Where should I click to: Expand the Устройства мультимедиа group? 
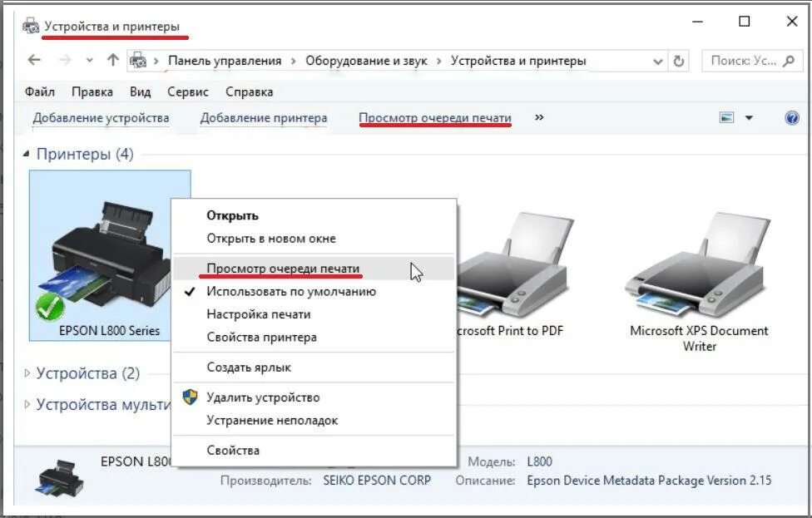click(x=27, y=403)
